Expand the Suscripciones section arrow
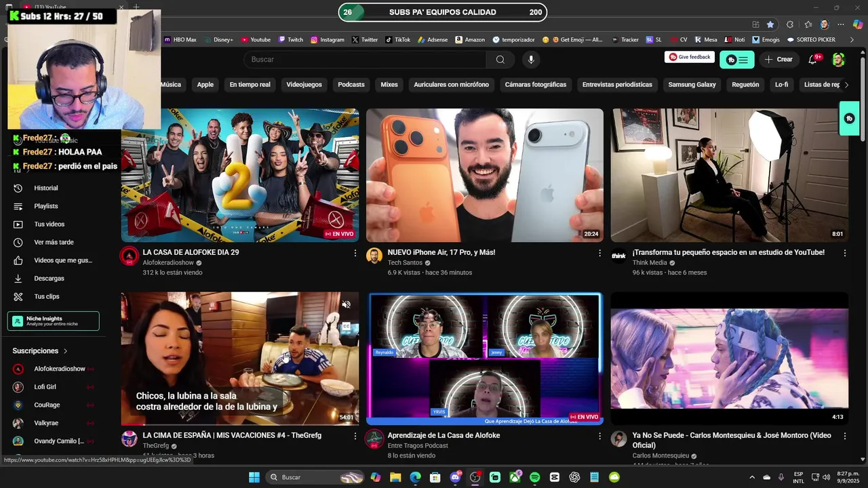Viewport: 868px width, 488px height. (x=66, y=351)
